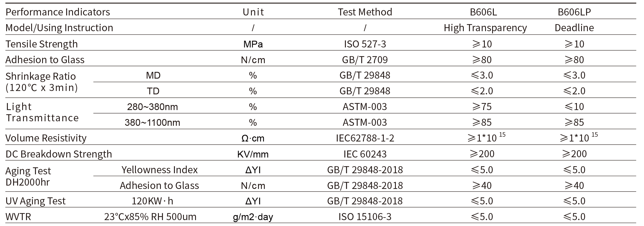Click the ISO 527-3 test method cell
Screen dimensions: 644x226
365,44
